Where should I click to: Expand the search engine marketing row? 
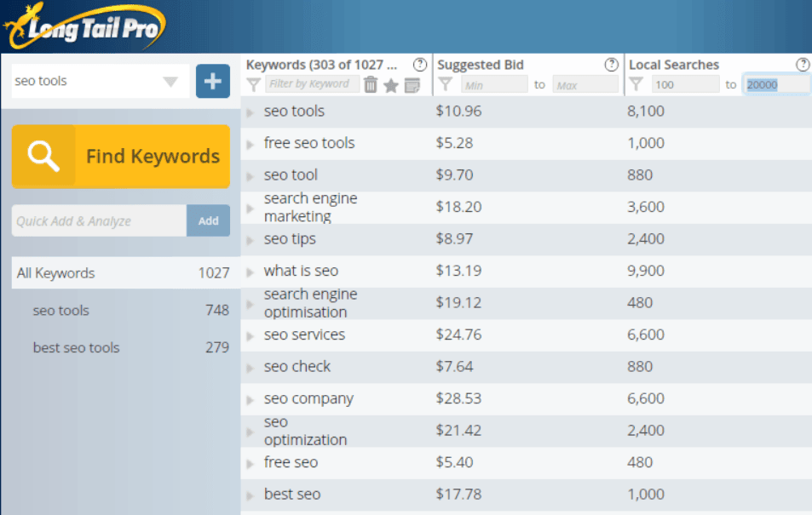[x=251, y=209]
